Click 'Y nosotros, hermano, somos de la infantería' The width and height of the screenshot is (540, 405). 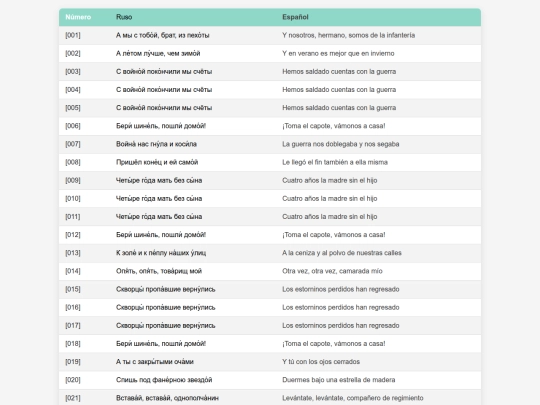click(x=349, y=35)
